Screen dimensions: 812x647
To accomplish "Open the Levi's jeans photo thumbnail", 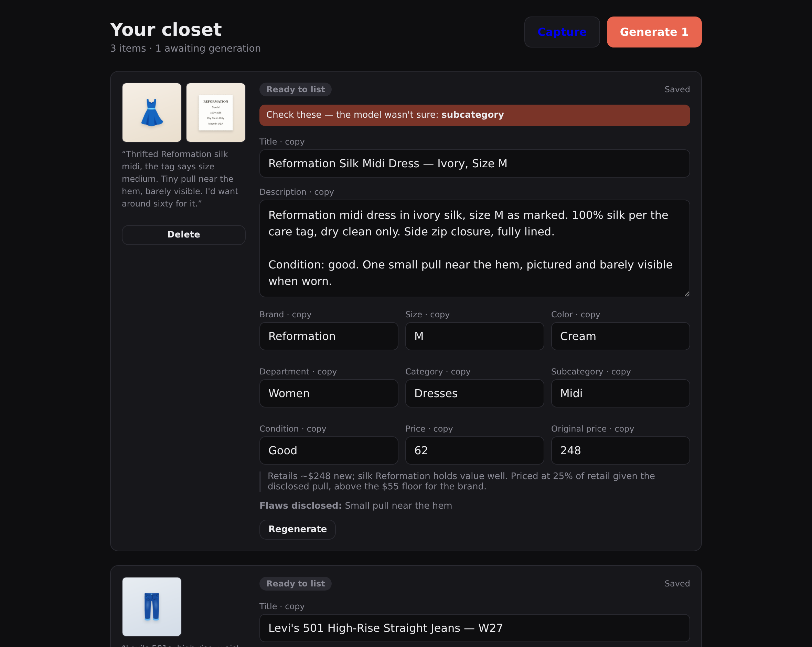I will click(152, 607).
